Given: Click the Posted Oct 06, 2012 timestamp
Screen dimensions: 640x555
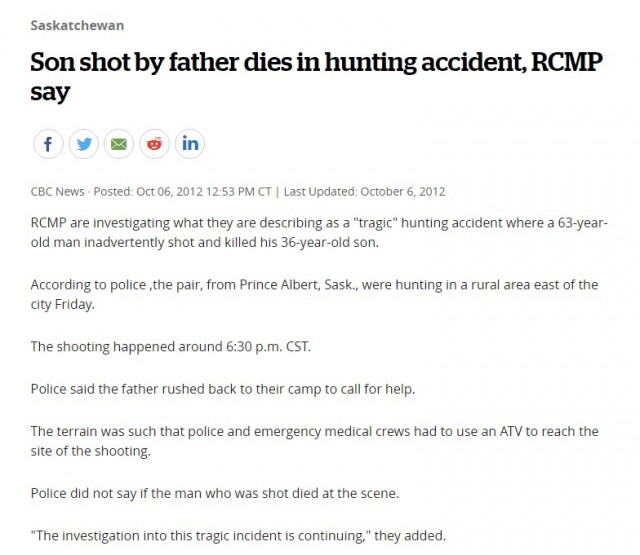Looking at the screenshot, I should (182, 191).
